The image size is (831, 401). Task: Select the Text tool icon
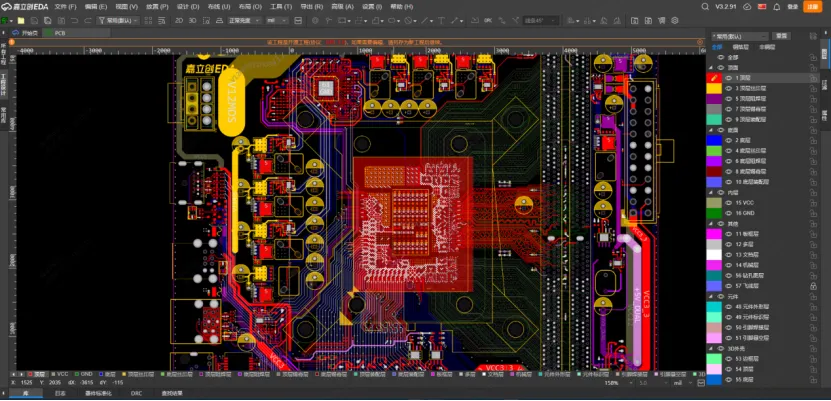(x=441, y=21)
